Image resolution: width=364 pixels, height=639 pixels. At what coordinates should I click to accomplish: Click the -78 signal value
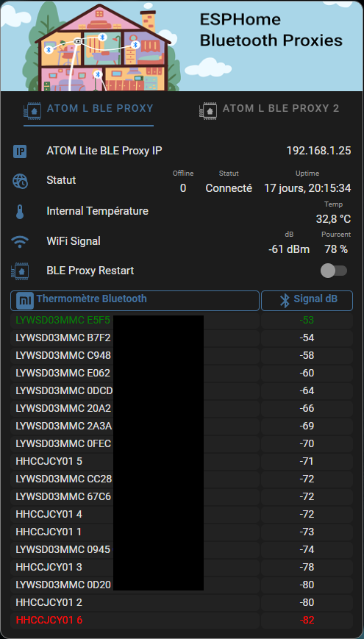tap(307, 567)
